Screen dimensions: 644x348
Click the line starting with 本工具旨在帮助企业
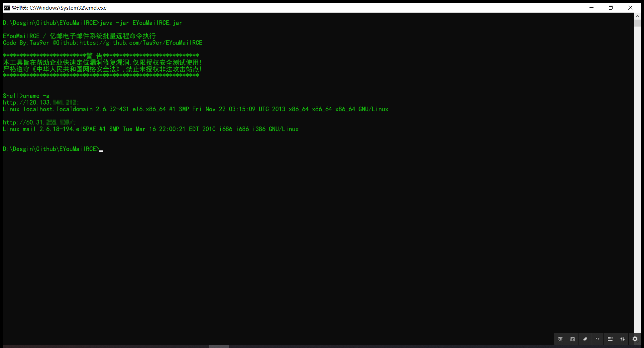(x=103, y=62)
